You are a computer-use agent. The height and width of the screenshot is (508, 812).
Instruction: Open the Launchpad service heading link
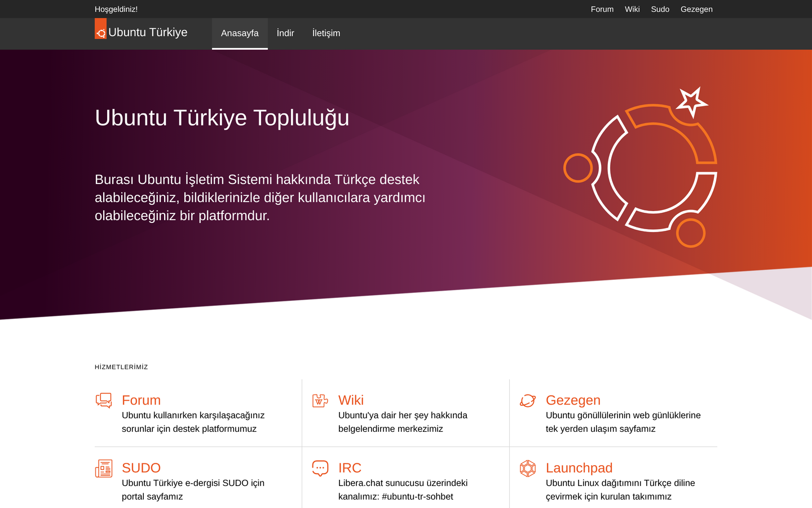pyautogui.click(x=579, y=468)
